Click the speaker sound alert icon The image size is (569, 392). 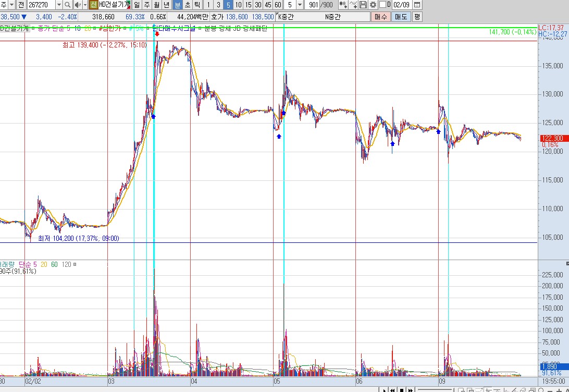[78, 5]
